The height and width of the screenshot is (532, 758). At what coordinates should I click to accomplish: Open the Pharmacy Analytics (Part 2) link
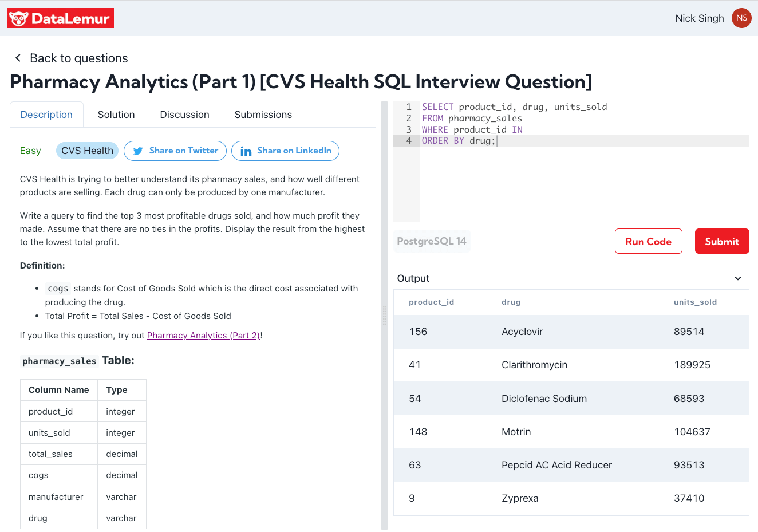pyautogui.click(x=203, y=336)
